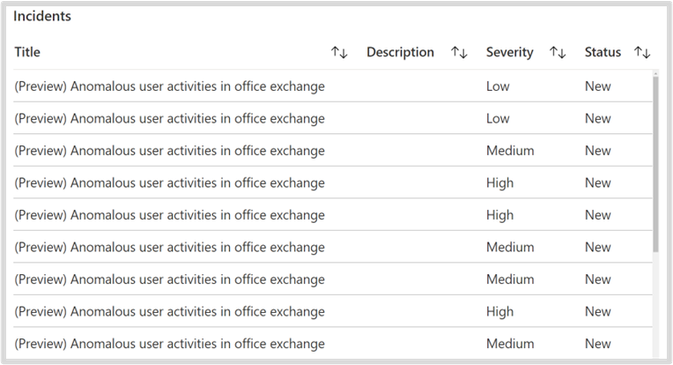Image resolution: width=673 pixels, height=365 pixels.
Task: Select the Low severity value in second row
Action: [x=498, y=119]
